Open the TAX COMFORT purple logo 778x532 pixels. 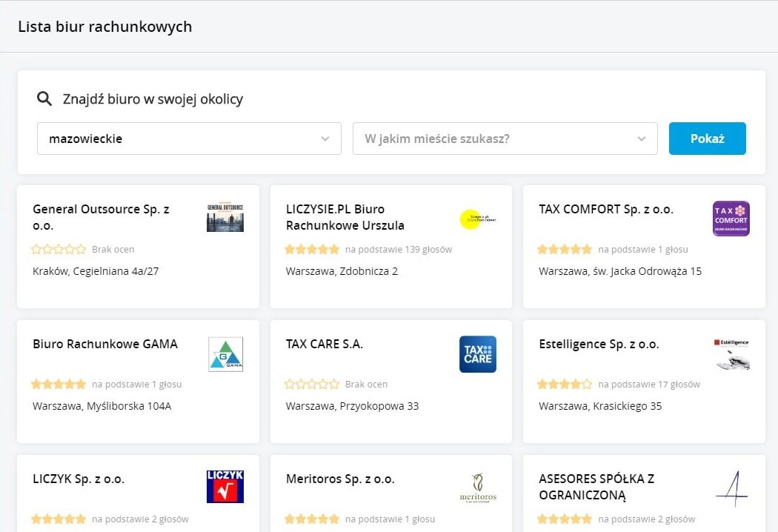[x=731, y=219]
